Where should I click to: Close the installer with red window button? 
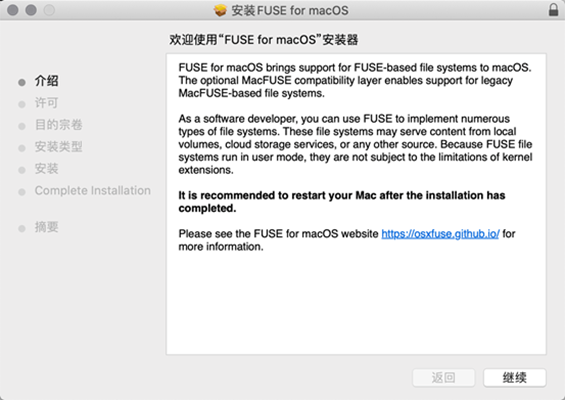point(13,10)
